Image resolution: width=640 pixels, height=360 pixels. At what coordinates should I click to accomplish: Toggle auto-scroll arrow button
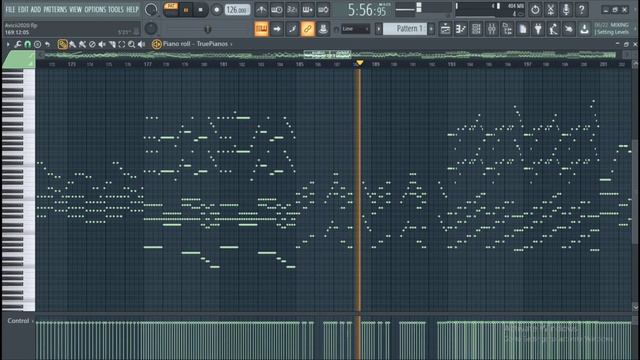pos(277,29)
